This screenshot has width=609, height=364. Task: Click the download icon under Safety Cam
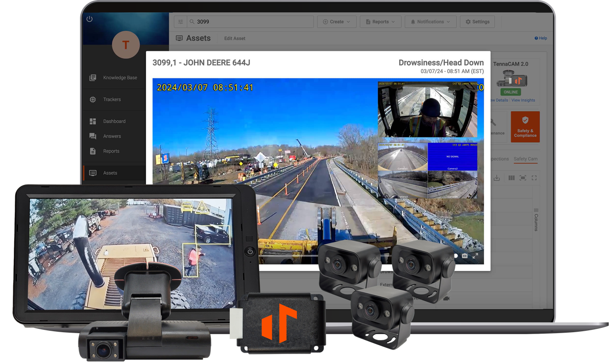[497, 178]
